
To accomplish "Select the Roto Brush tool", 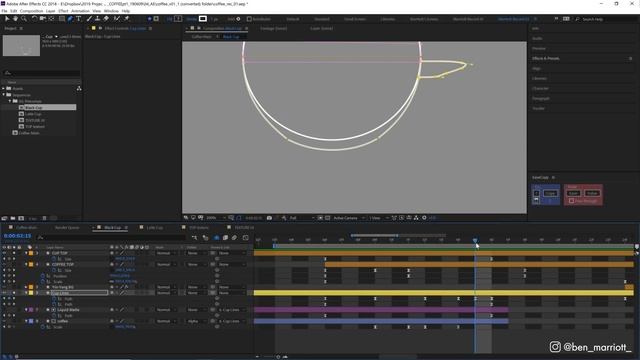I will pyautogui.click(x=117, y=19).
